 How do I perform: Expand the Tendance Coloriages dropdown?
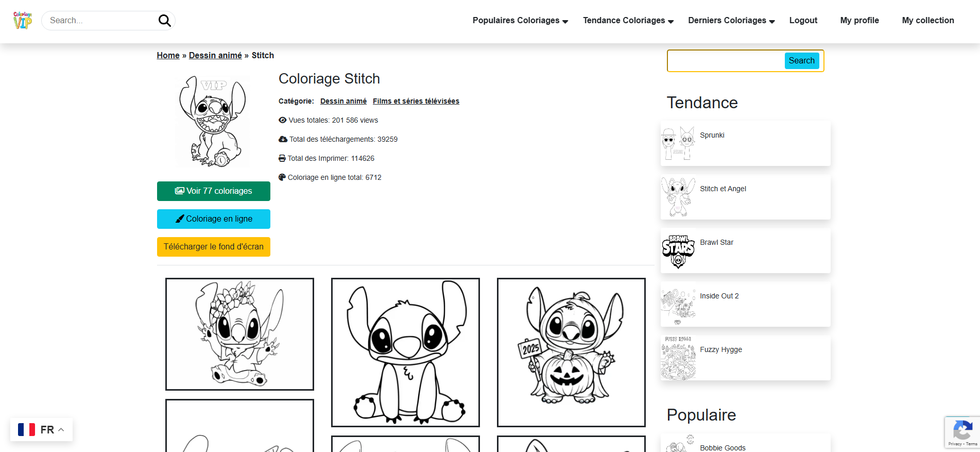click(628, 21)
